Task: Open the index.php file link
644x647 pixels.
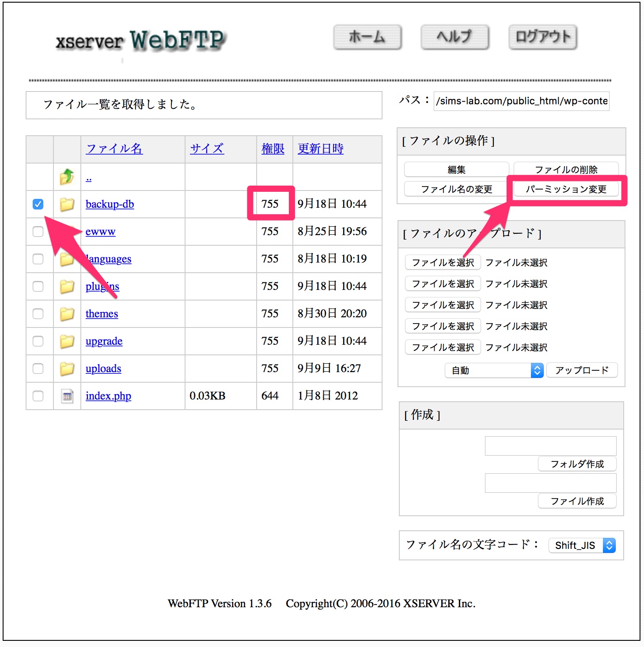Action: 109,396
